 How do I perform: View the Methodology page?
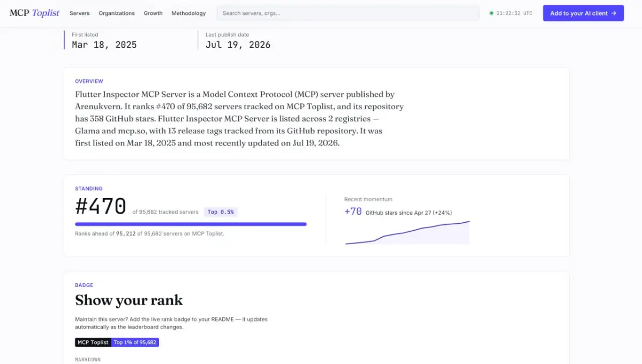pos(188,13)
